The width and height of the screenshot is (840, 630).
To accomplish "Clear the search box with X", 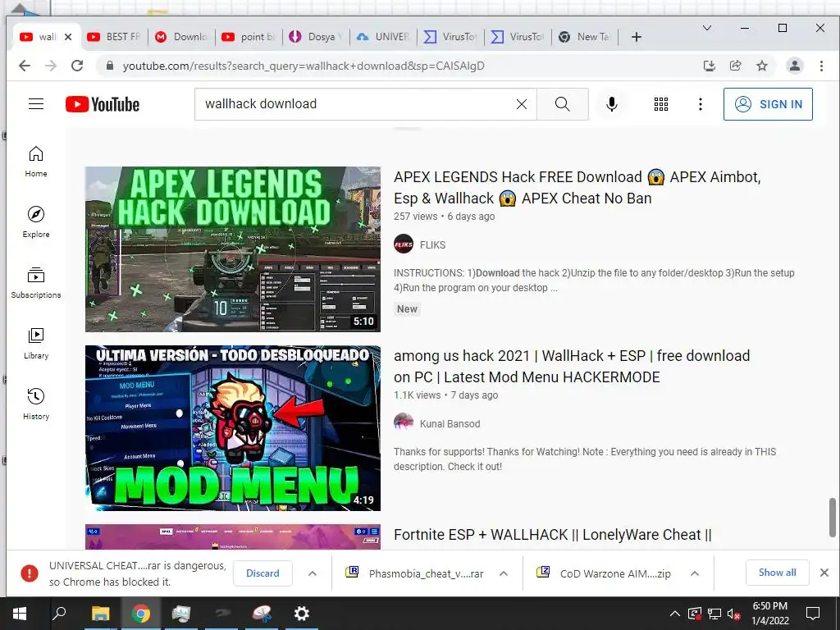I will [521, 104].
